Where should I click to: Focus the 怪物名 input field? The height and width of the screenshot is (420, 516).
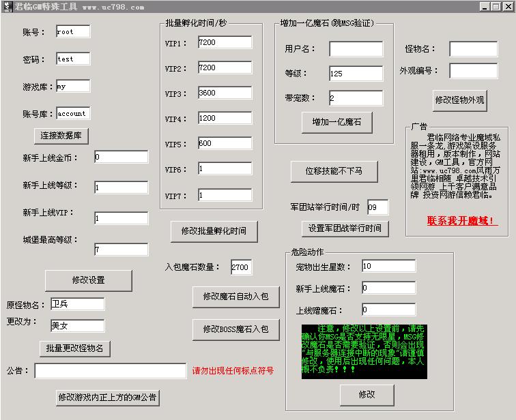[x=473, y=48]
